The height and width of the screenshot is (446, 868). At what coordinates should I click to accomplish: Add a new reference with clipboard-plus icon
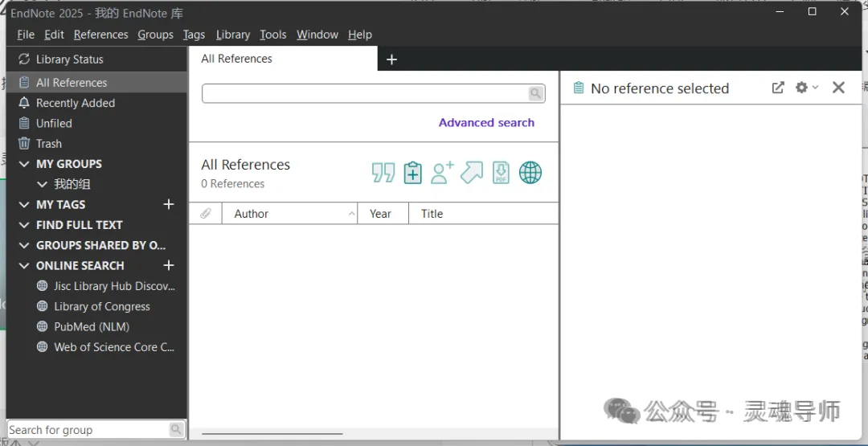(x=412, y=173)
